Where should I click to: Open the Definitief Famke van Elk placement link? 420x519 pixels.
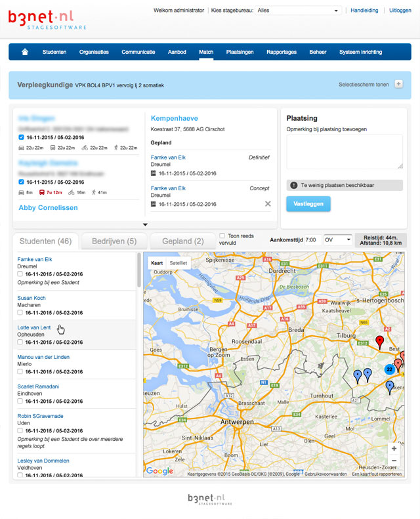168,157
